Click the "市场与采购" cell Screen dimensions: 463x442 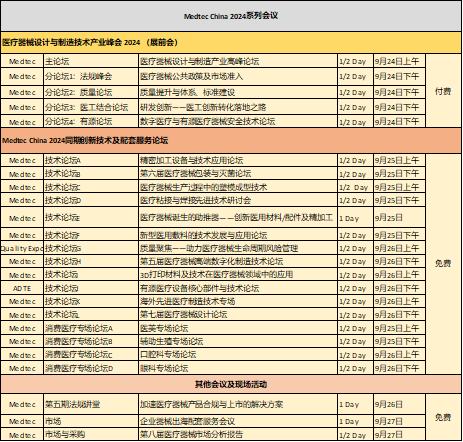pyautogui.click(x=91, y=434)
